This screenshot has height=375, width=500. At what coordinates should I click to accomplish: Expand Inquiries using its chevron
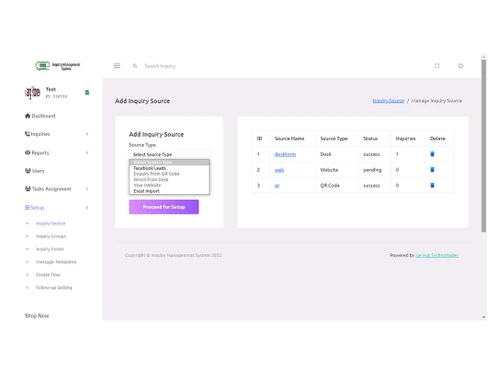(x=87, y=134)
